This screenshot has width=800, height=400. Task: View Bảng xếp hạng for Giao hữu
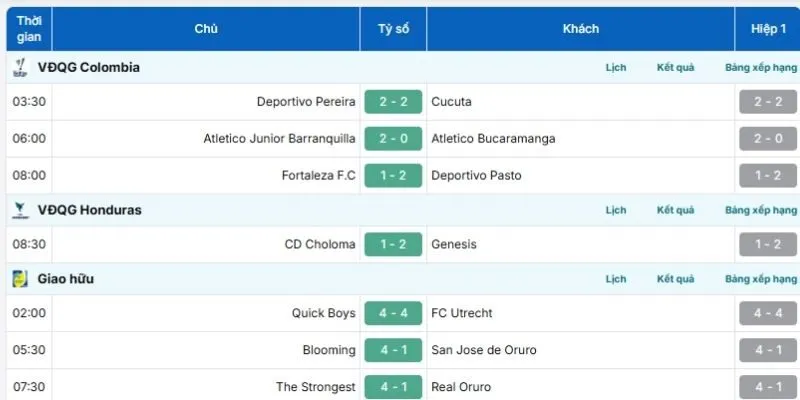click(x=761, y=279)
